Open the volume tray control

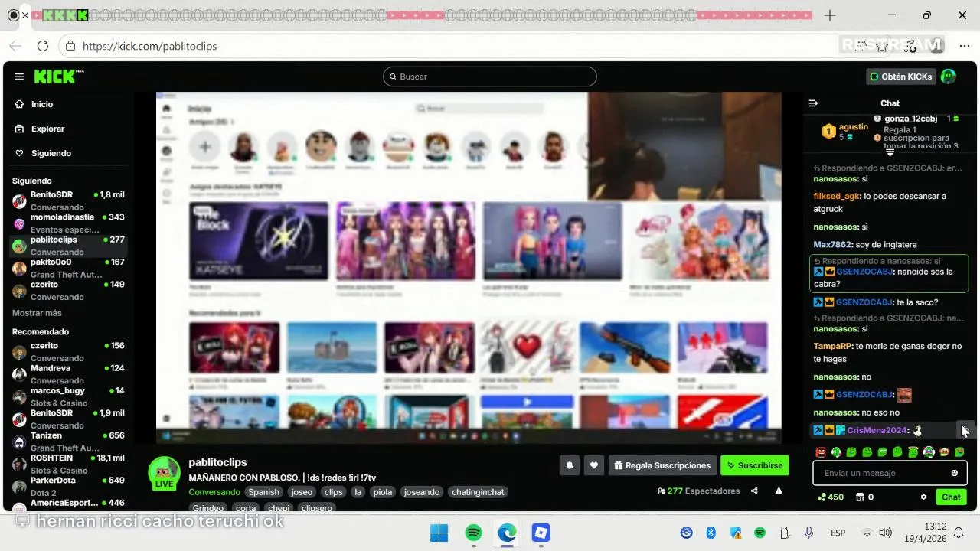coord(886,533)
